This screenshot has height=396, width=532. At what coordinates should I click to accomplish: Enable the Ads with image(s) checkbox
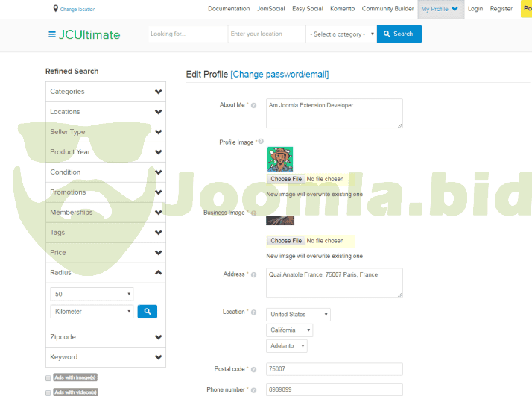tap(48, 378)
